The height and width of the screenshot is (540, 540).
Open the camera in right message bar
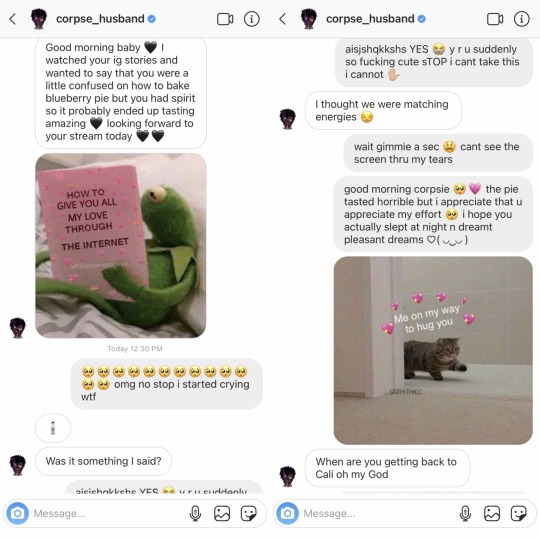[288, 513]
